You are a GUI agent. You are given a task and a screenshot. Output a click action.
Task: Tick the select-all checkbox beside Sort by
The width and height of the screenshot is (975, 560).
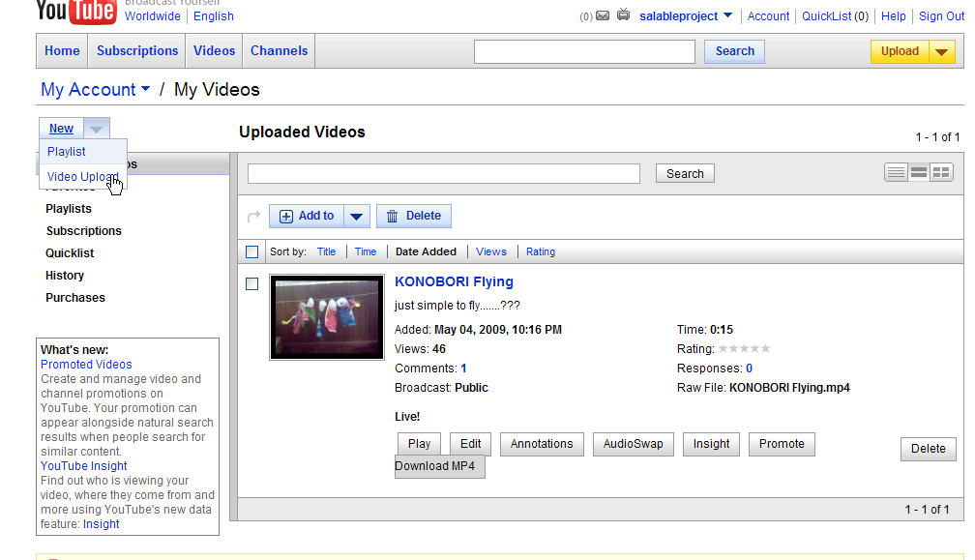[x=251, y=251]
